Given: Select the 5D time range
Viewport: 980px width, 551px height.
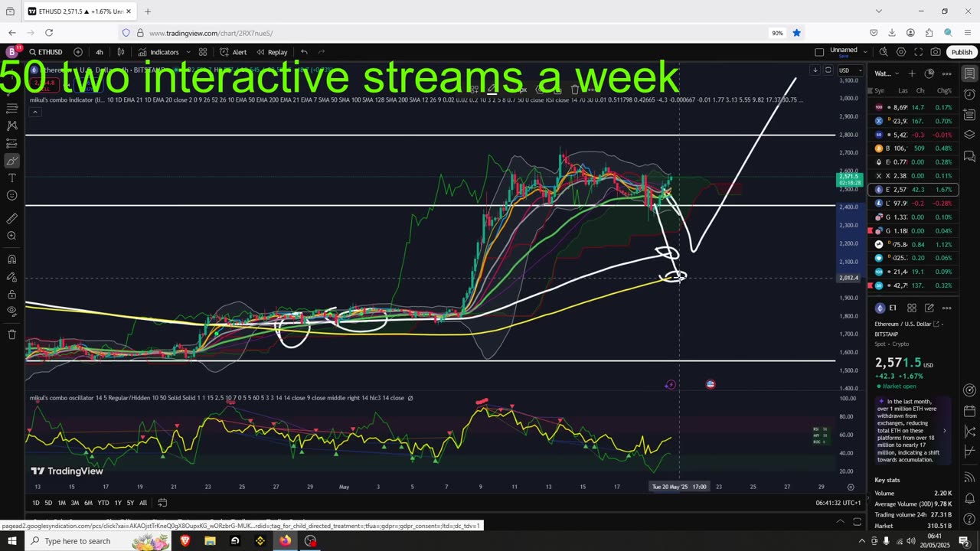Looking at the screenshot, I should [x=48, y=503].
